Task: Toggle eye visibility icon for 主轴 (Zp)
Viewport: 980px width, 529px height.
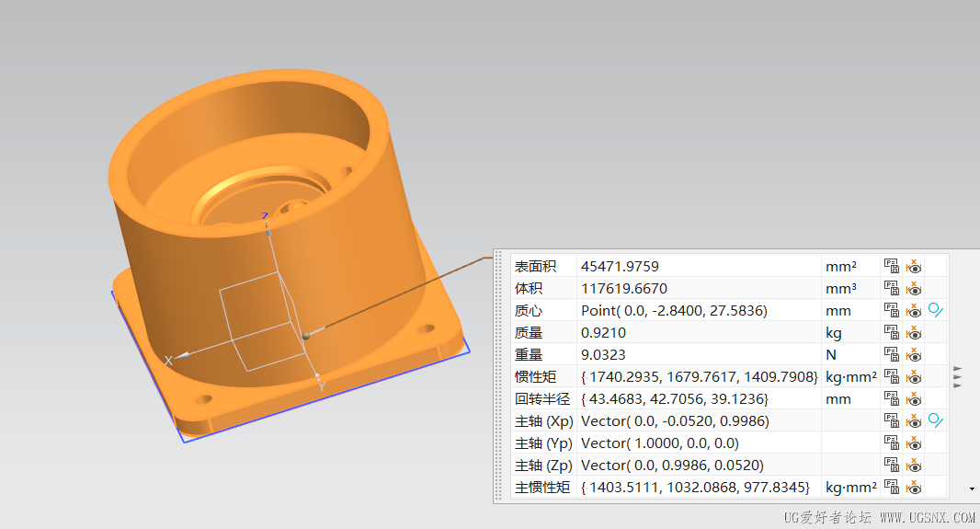Action: pos(914,466)
